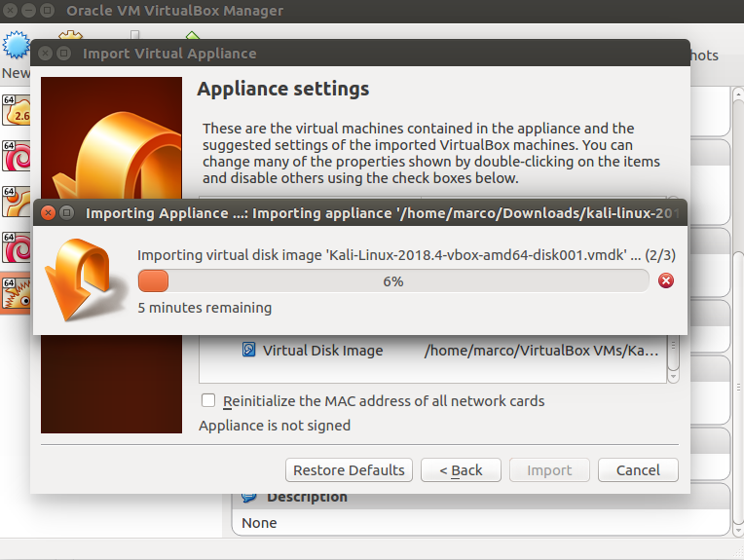Select the second VM with Debian swirl icon
Image resolution: width=744 pixels, height=560 pixels.
(x=17, y=156)
